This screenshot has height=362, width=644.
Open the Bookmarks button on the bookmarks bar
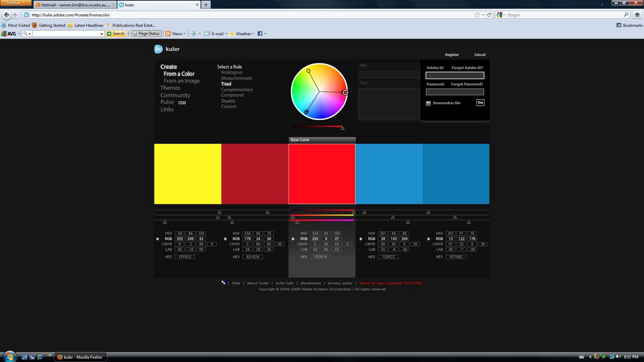coord(630,25)
